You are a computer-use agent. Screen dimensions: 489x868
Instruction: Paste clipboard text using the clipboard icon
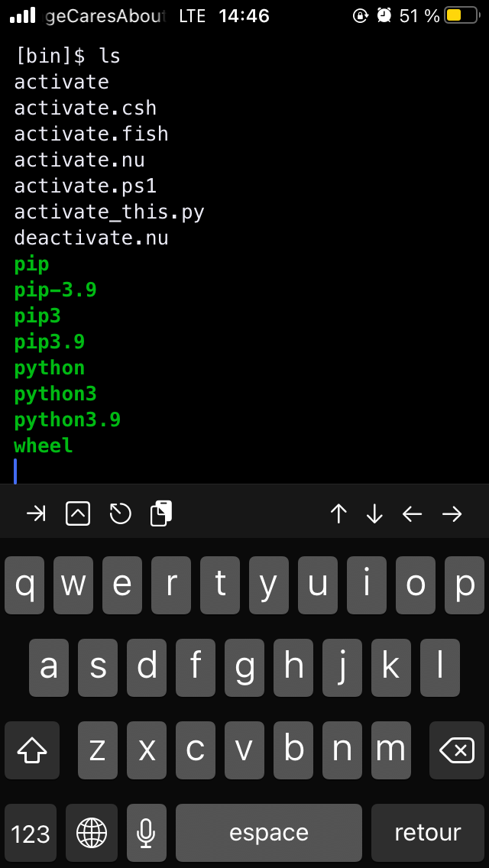tap(161, 513)
